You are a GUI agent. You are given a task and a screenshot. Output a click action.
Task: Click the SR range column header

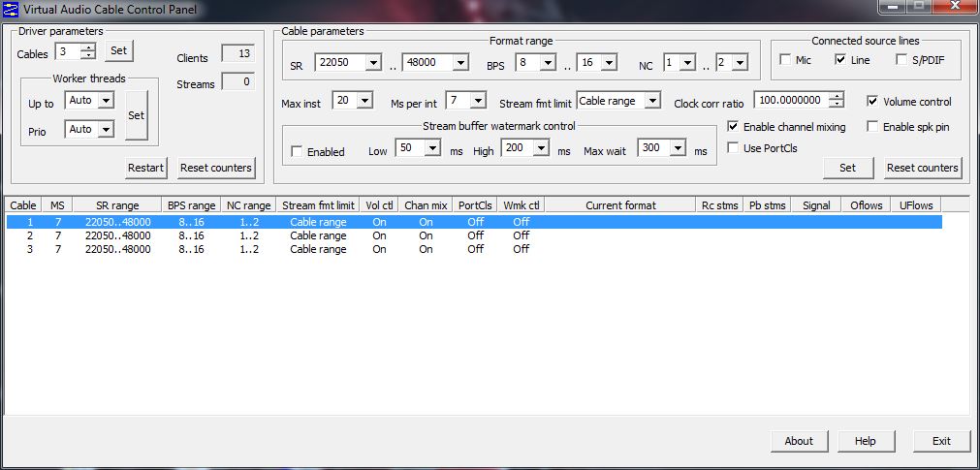tap(117, 205)
